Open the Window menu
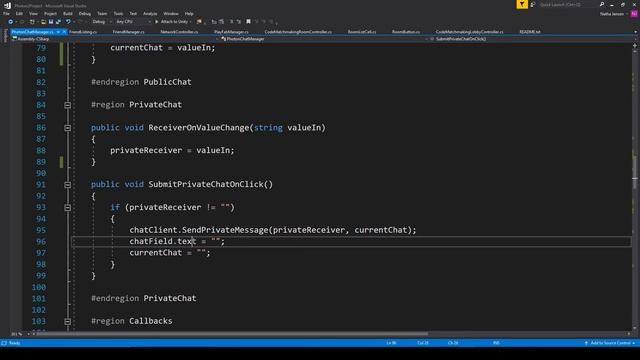This screenshot has height=360, width=640. pos(171,13)
